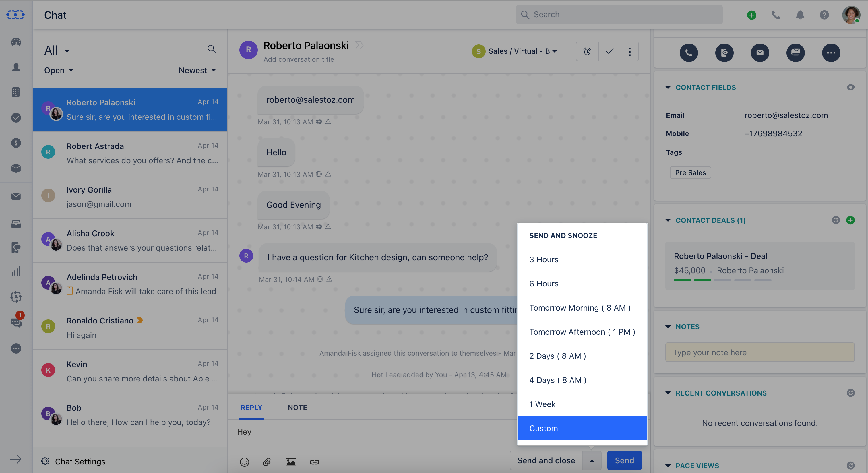This screenshot has width=868, height=473.
Task: Open the Accounts building icon in sidebar
Action: coord(16,92)
